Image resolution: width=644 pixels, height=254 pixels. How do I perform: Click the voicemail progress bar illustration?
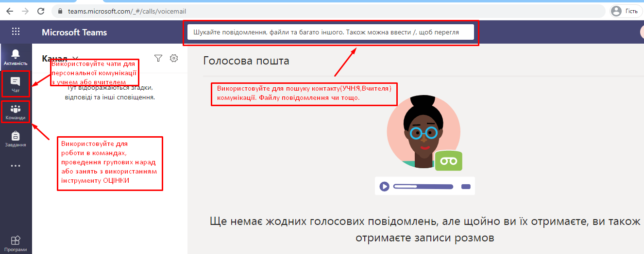[423, 186]
